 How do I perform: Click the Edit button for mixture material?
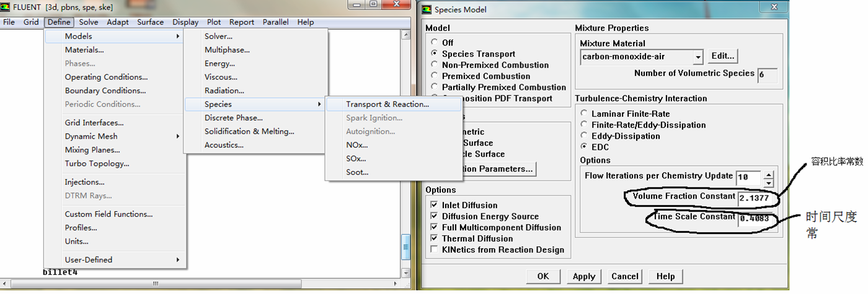(722, 56)
